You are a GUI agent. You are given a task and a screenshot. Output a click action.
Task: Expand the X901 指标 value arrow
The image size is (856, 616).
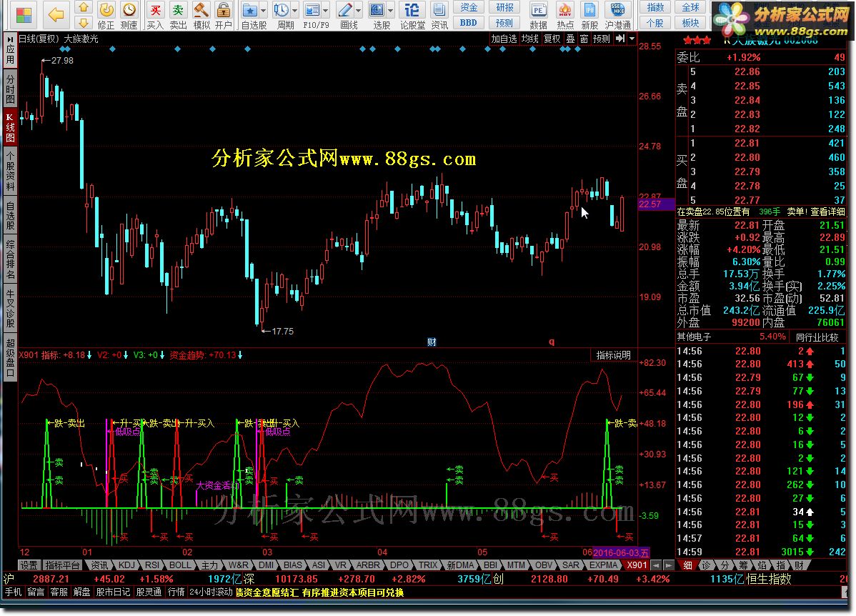click(x=89, y=355)
